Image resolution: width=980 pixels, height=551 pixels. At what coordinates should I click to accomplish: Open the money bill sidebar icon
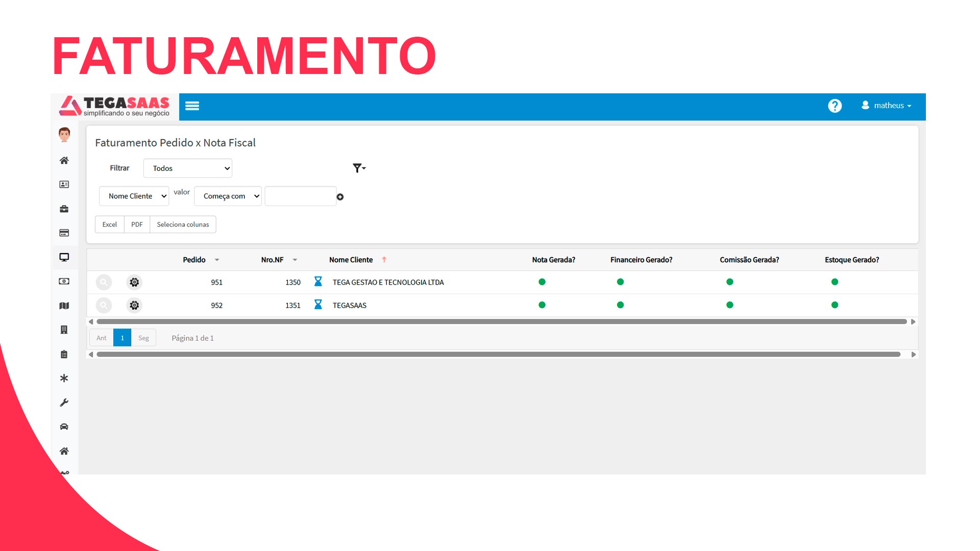coord(64,281)
